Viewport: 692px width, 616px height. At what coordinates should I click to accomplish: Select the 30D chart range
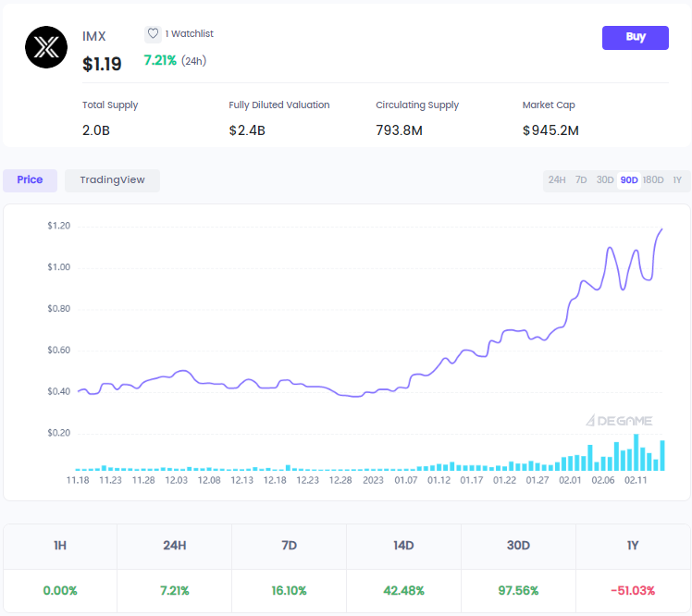coord(605,179)
